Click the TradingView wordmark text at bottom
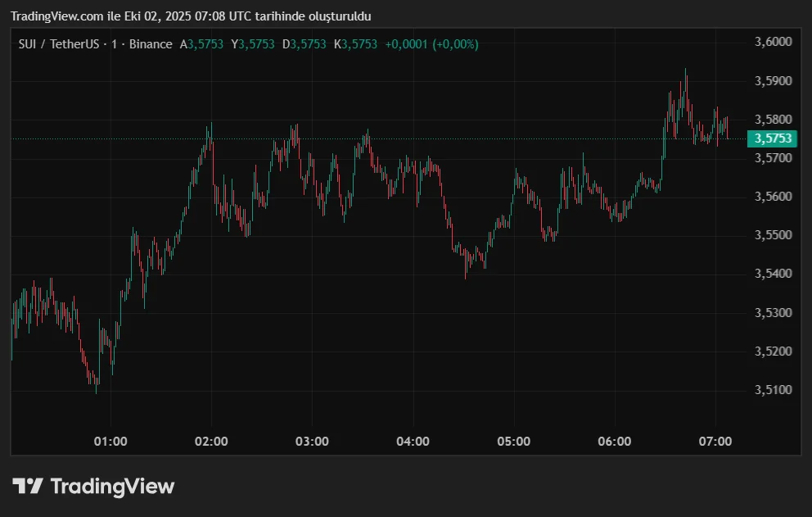This screenshot has width=812, height=517. (112, 486)
